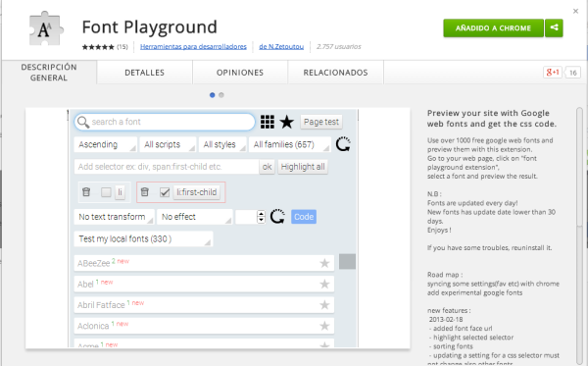Toggle the li selector checkbox

pos(106,192)
